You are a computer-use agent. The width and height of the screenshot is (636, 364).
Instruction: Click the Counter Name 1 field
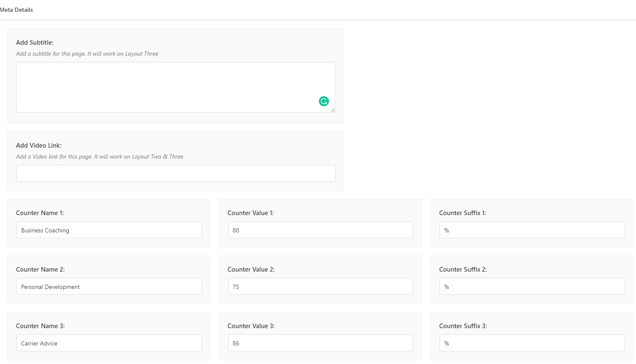coord(109,230)
